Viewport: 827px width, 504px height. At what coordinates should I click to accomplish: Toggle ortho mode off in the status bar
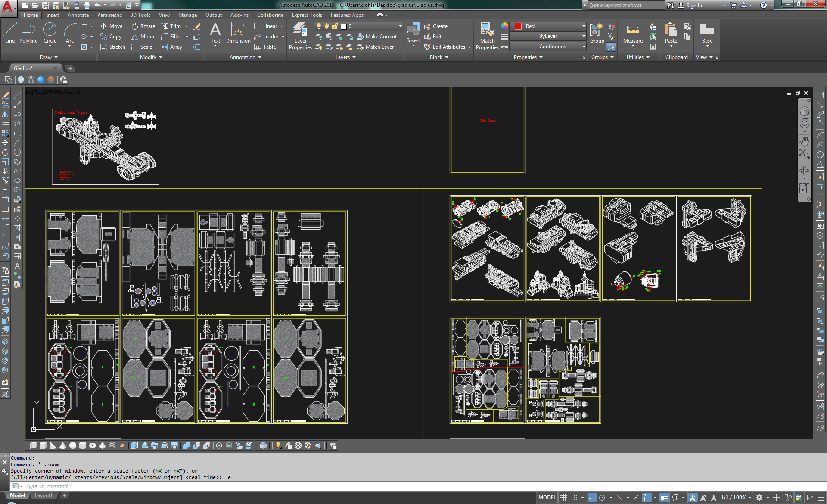click(592, 497)
